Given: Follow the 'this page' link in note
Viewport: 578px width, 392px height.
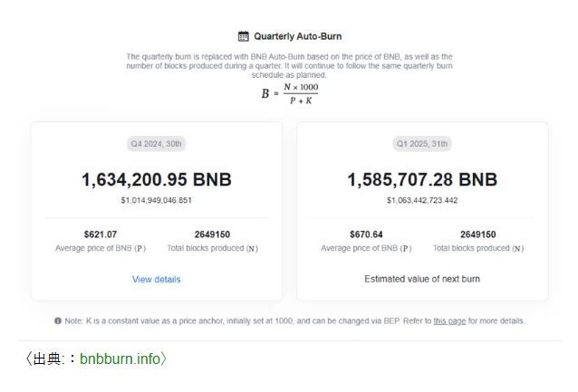Looking at the screenshot, I should tap(449, 320).
